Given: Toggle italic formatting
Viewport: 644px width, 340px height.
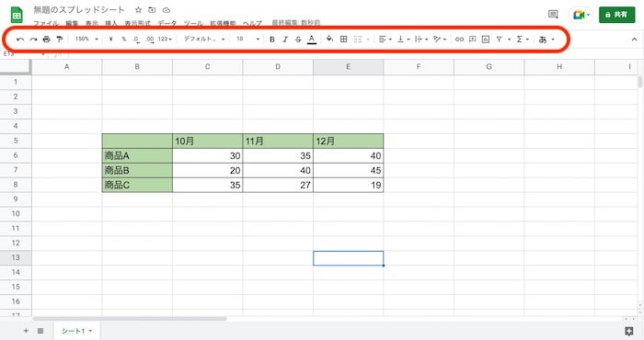Looking at the screenshot, I should click(x=285, y=40).
